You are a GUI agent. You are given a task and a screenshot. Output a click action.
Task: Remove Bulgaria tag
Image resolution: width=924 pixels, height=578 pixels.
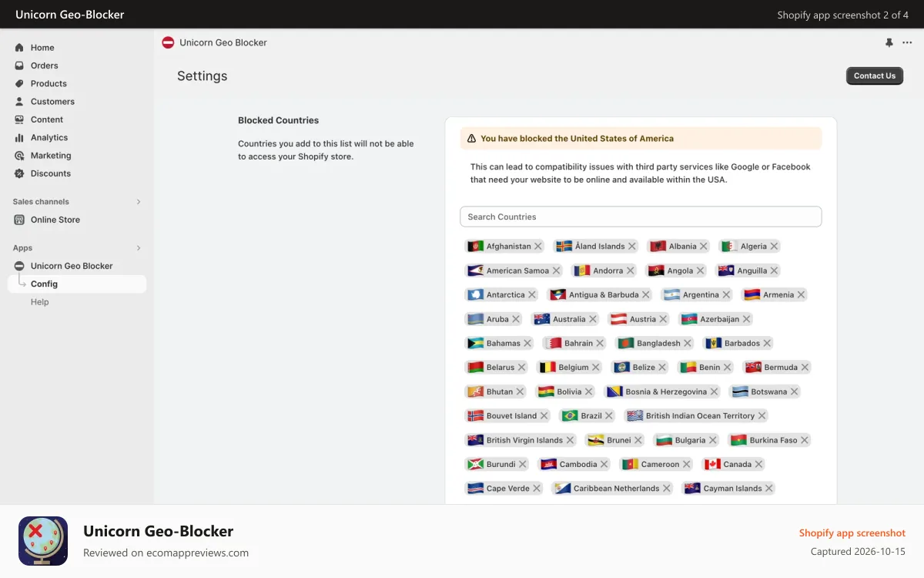(x=712, y=440)
